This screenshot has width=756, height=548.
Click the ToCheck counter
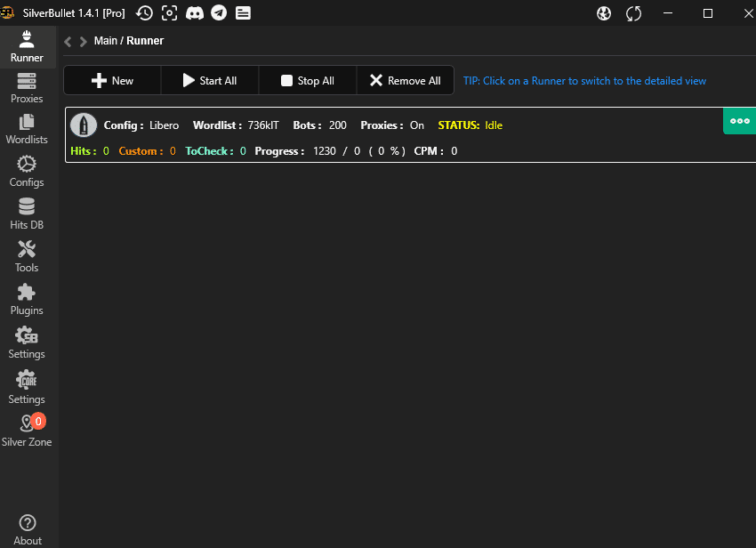coord(215,151)
